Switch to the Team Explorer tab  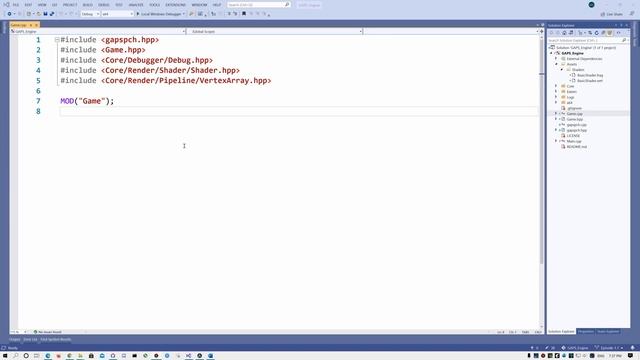coord(608,331)
